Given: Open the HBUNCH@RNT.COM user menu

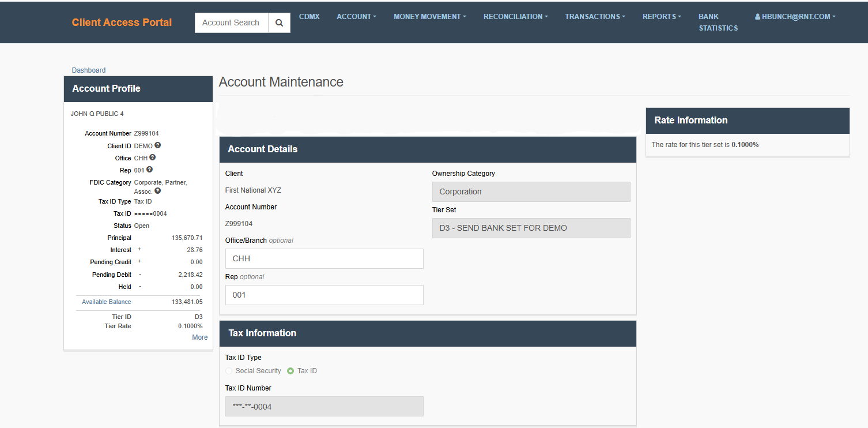Looking at the screenshot, I should pos(795,17).
